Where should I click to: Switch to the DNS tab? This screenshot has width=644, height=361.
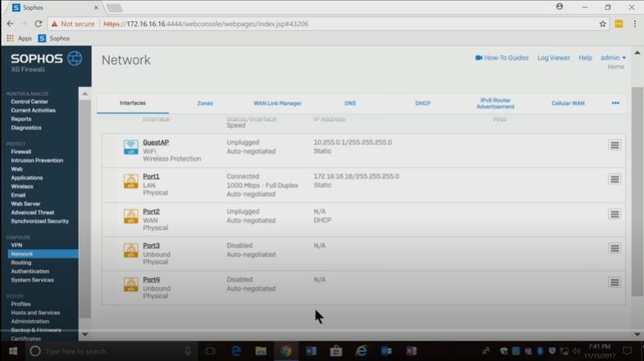350,103
